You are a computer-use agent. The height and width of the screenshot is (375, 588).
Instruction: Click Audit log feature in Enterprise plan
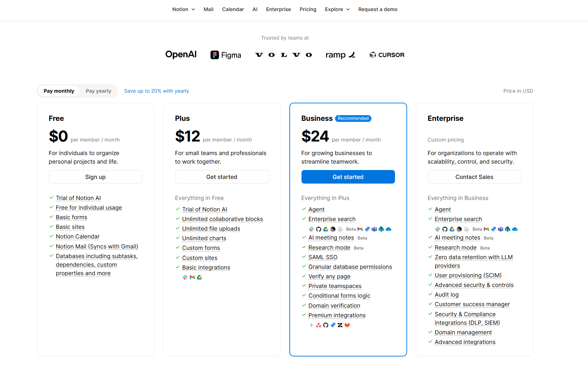(x=447, y=294)
